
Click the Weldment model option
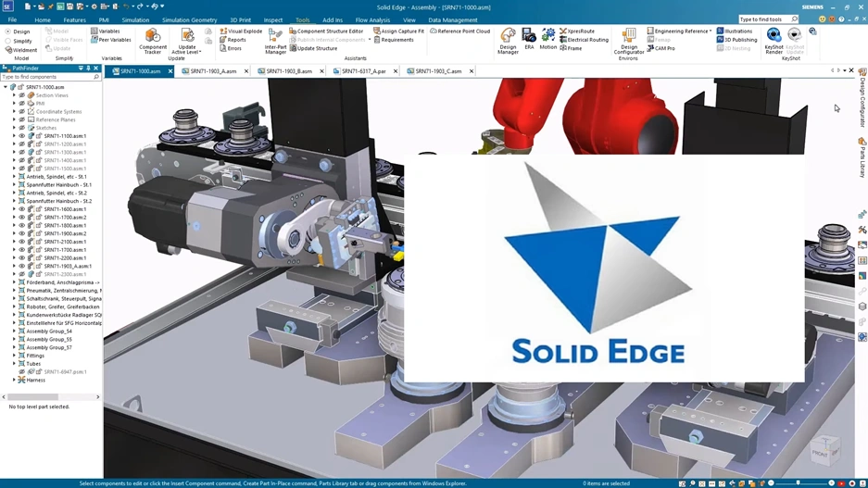20,50
